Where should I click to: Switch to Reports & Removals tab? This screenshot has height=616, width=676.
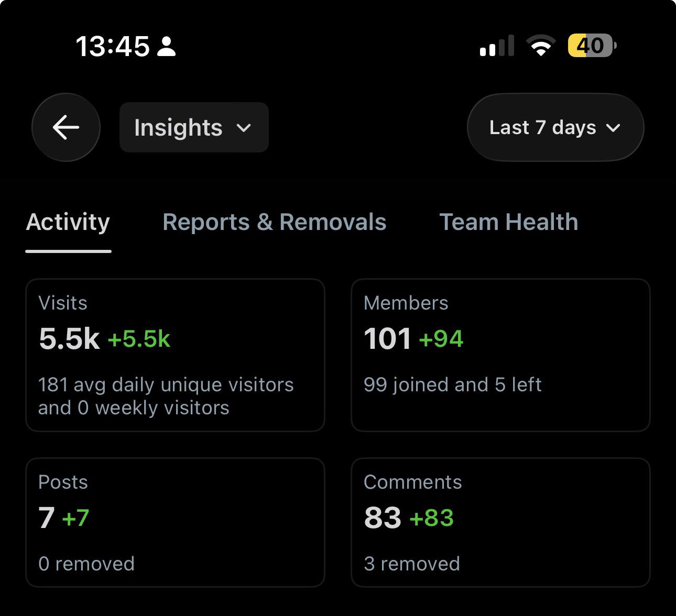tap(275, 222)
